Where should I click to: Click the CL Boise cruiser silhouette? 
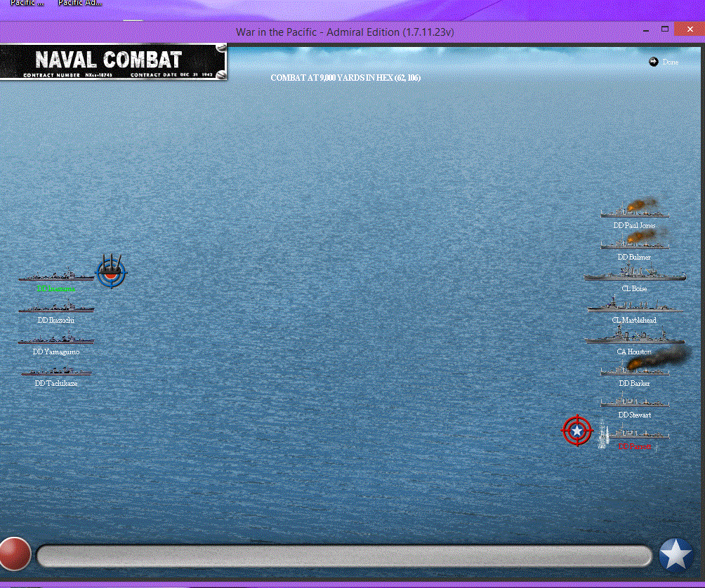point(635,272)
